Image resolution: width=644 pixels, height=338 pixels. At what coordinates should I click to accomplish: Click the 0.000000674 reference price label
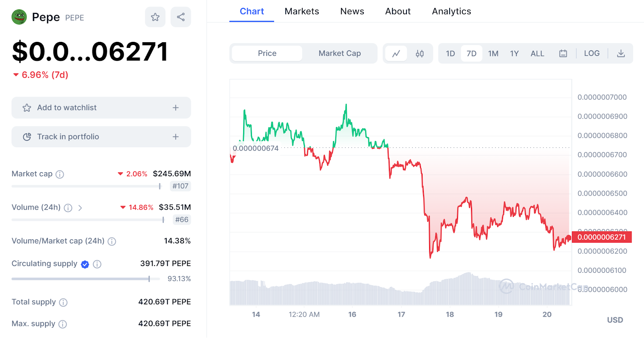pos(256,148)
